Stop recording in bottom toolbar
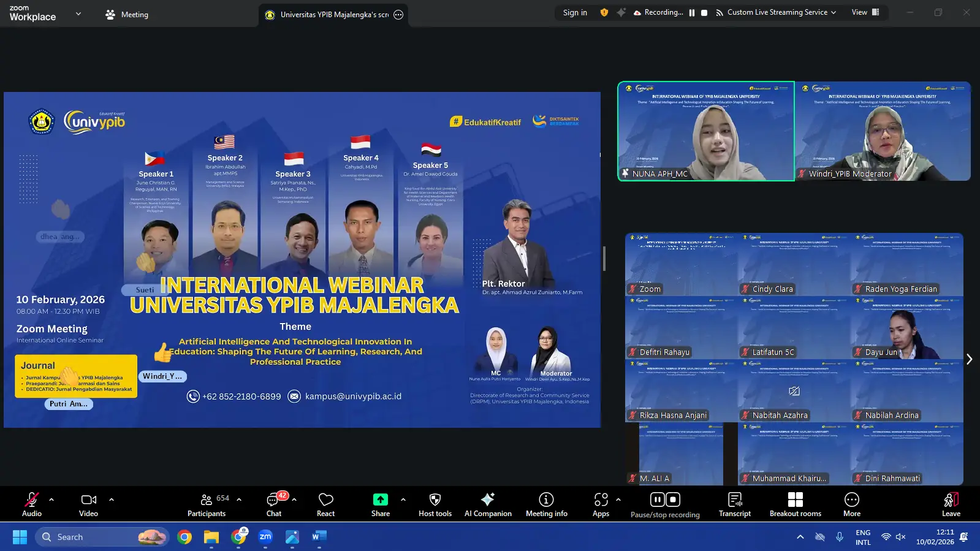980x551 pixels. tap(673, 500)
